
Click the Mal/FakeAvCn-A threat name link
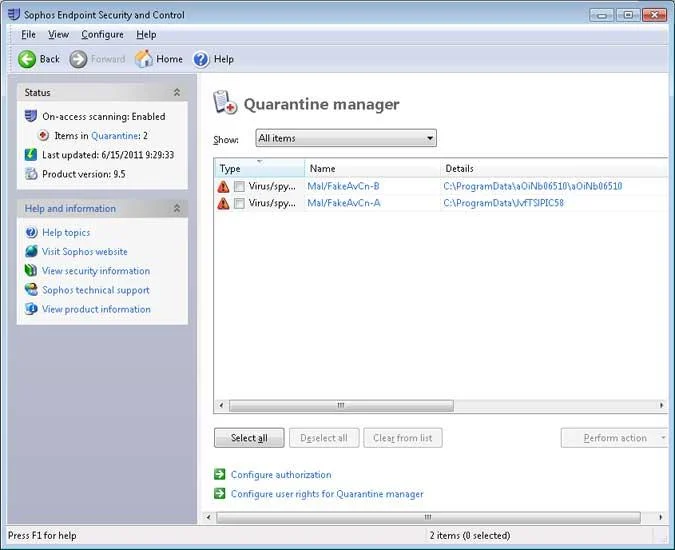344,203
